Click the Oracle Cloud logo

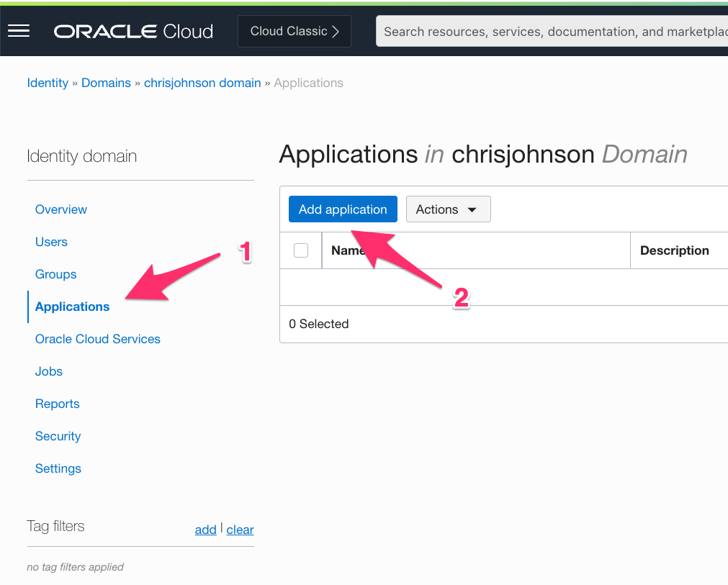point(133,32)
